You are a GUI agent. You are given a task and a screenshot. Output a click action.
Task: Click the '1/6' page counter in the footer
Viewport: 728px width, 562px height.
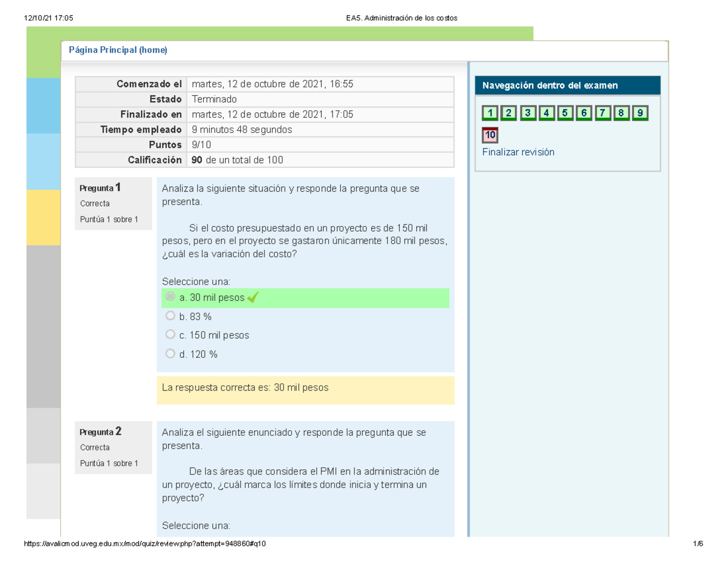click(698, 544)
